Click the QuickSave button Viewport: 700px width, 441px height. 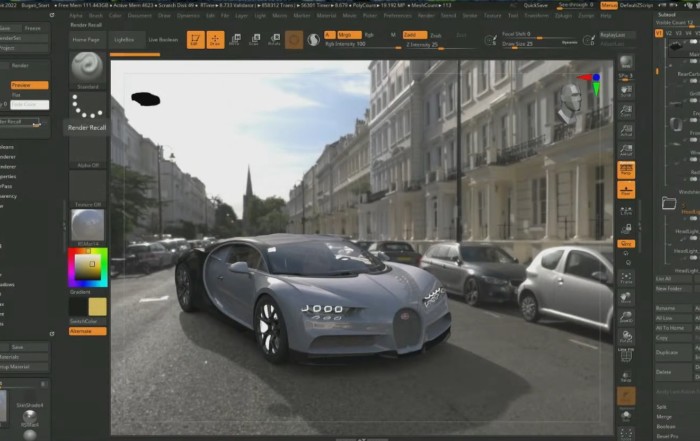point(535,5)
